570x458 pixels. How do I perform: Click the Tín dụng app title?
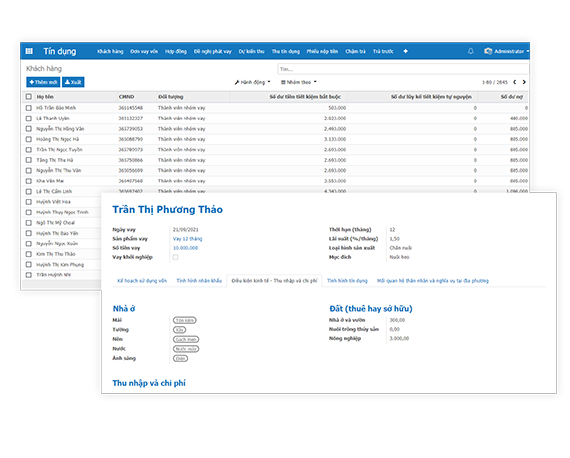(60, 51)
